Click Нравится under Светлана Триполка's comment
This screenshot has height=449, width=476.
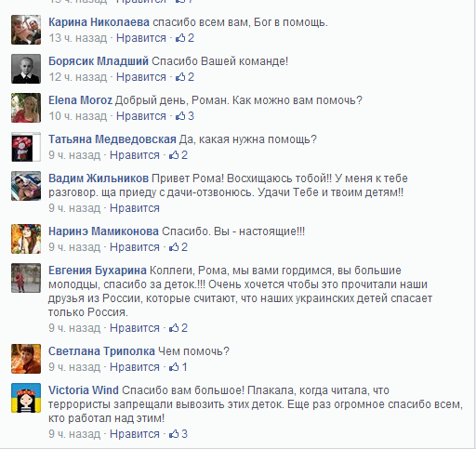(x=135, y=367)
